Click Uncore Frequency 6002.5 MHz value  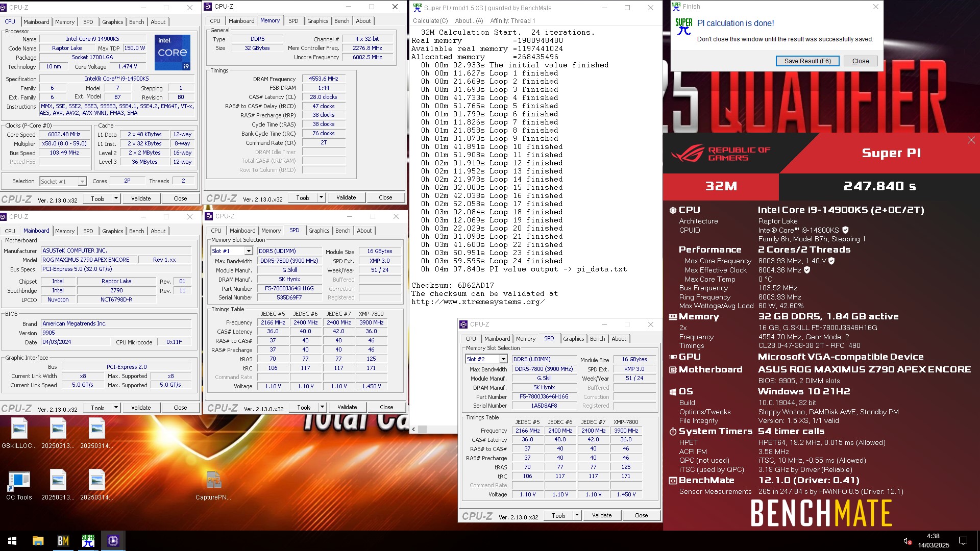[x=367, y=58]
